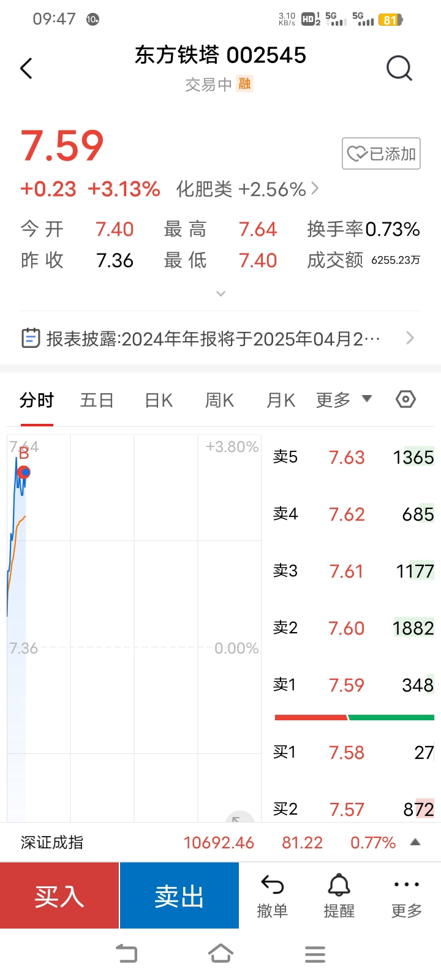The width and height of the screenshot is (441, 980).
Task: Tap the buy/sell ratio bar
Action: click(355, 717)
